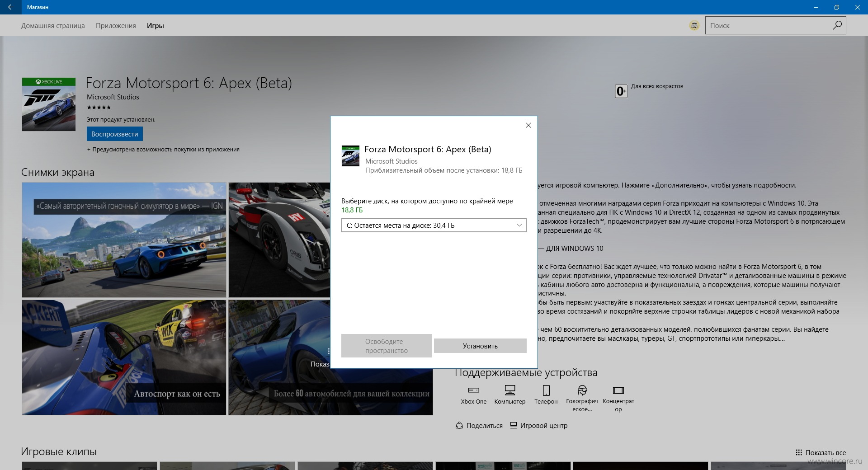The width and height of the screenshot is (868, 470).
Task: Open Игровой центр link
Action: click(x=538, y=425)
